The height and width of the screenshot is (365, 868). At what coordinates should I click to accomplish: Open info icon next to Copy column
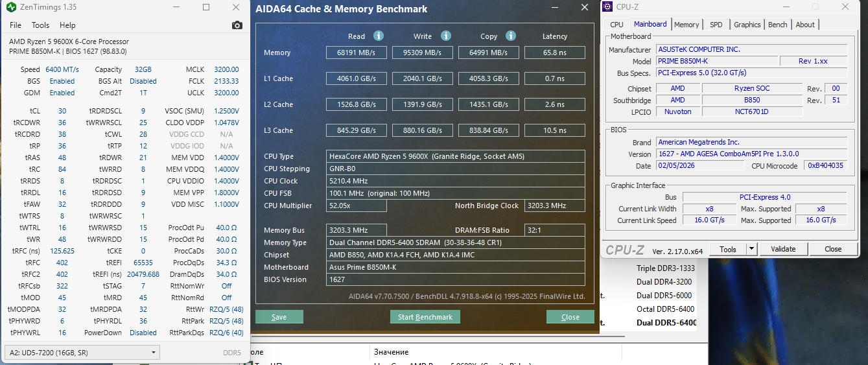coord(511,36)
